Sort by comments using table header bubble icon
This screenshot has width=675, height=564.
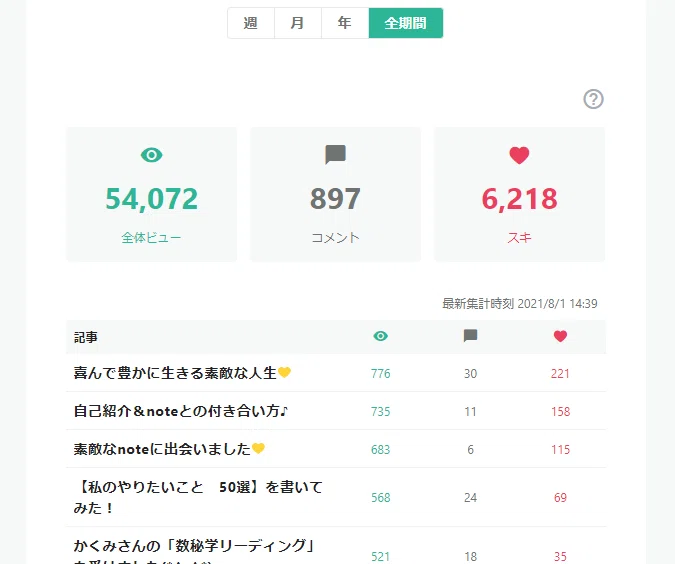pos(471,336)
